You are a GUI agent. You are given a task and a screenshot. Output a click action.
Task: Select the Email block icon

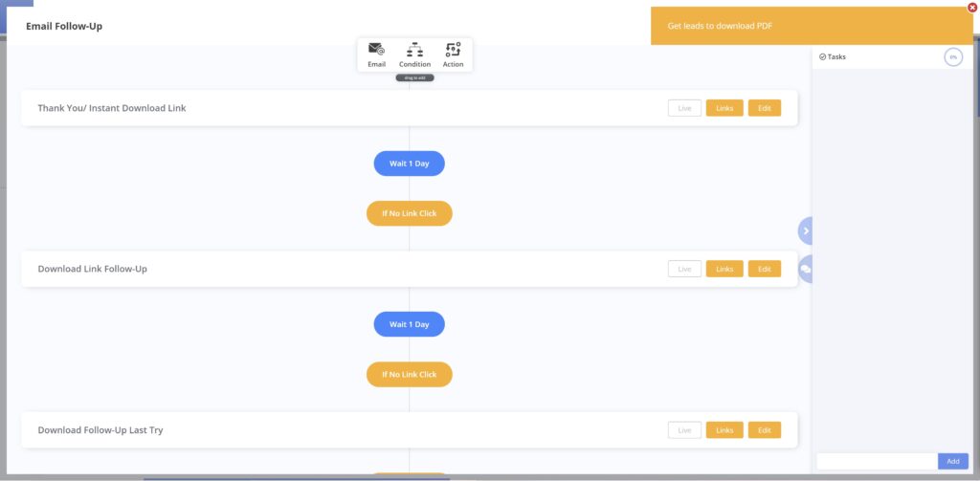[376, 50]
